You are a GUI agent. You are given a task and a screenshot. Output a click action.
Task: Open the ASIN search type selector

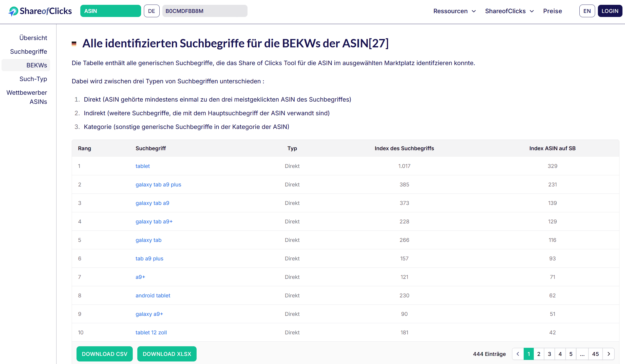coord(110,11)
